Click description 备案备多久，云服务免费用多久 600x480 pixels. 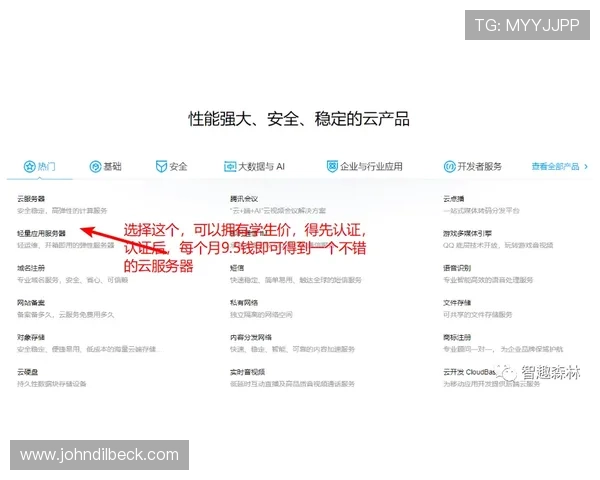point(65,315)
